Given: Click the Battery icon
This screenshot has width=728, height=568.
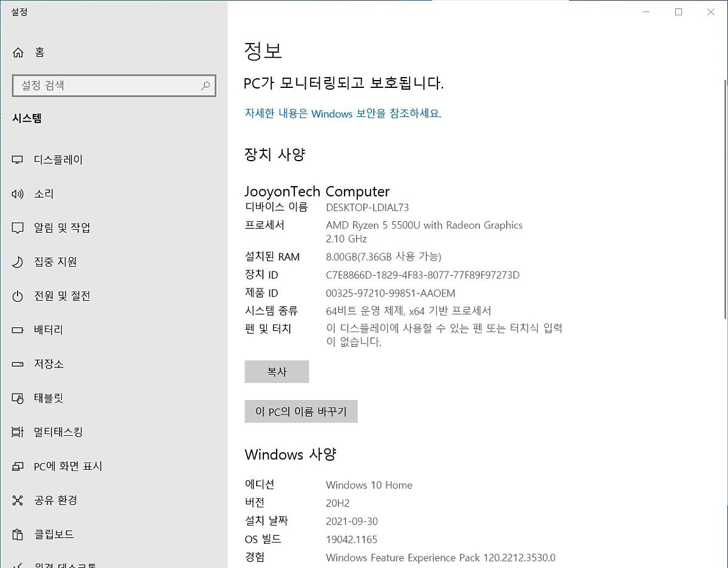Looking at the screenshot, I should pos(18,330).
